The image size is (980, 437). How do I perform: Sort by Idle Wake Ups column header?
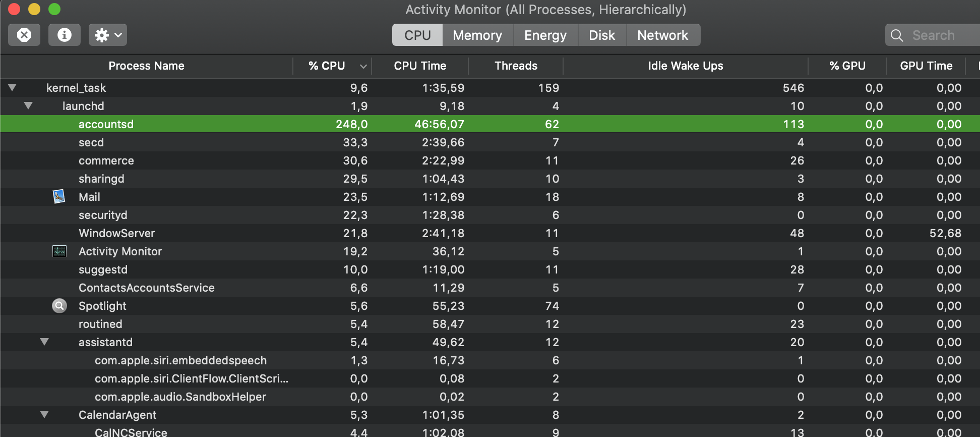click(686, 66)
